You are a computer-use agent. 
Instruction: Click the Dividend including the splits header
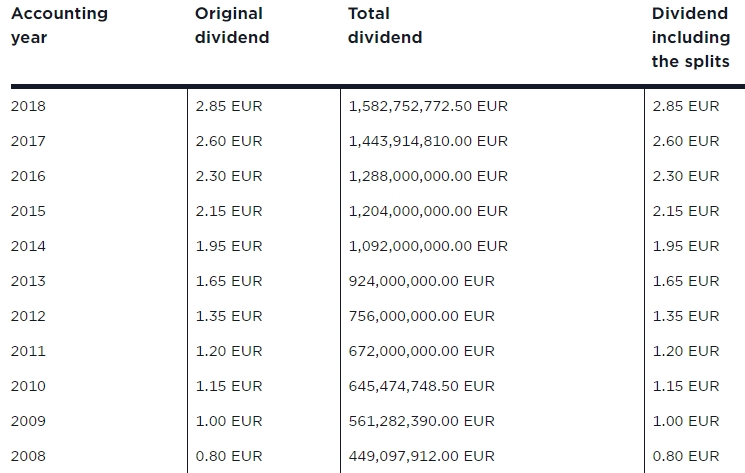[x=690, y=38]
